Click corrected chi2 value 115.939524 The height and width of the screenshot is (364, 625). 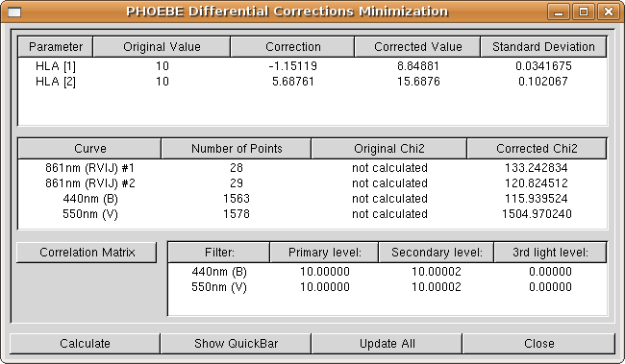coord(537,199)
